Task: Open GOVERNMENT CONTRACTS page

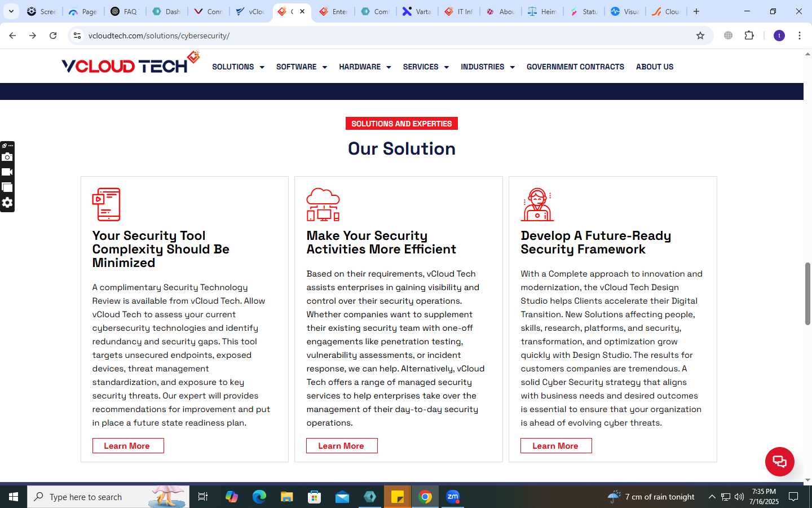Action: (x=575, y=67)
